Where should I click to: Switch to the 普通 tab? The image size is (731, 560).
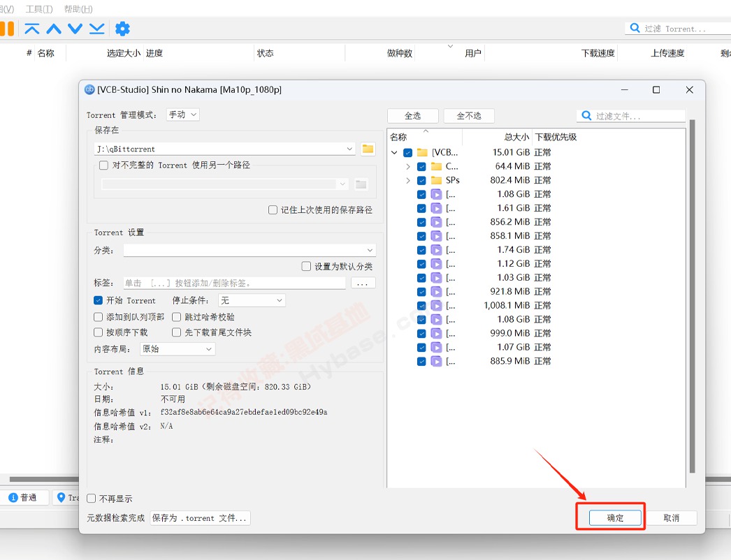[x=25, y=497]
